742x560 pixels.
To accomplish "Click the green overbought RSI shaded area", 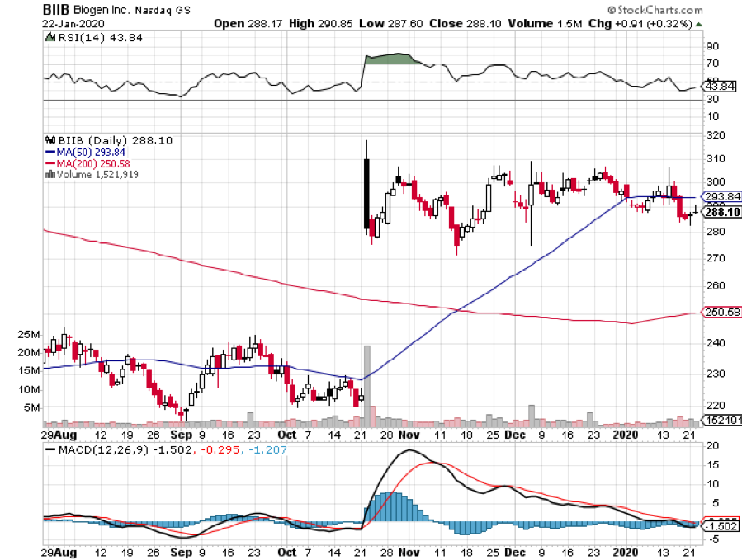I will (392, 59).
